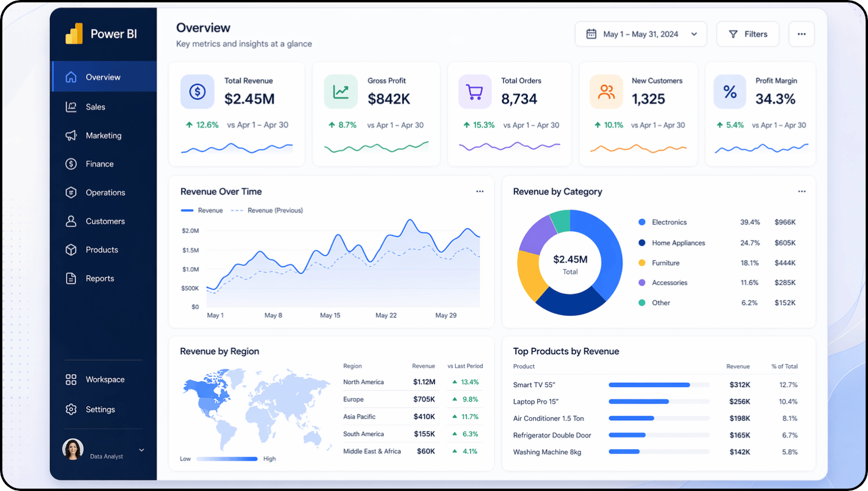
Task: Click the Refrigerator Double Door $165K value
Action: pos(740,435)
